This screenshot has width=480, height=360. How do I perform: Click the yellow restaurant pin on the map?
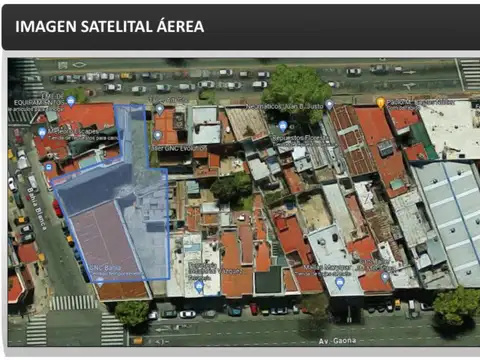[x=381, y=103]
